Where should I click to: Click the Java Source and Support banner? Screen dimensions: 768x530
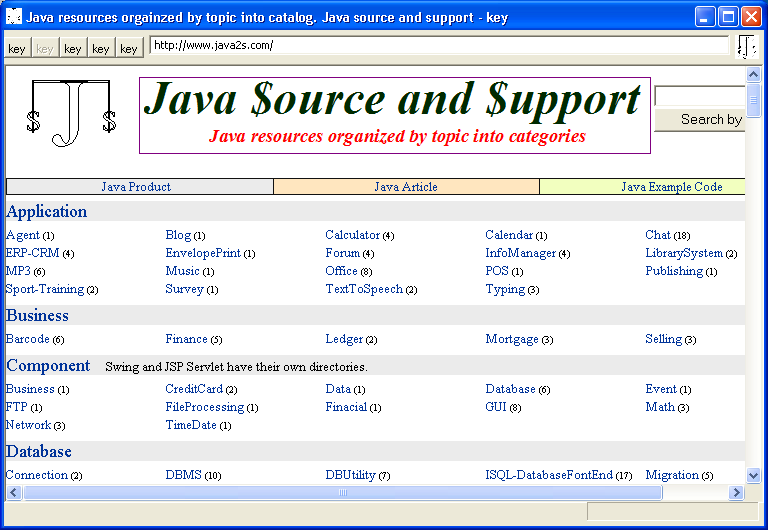(x=395, y=115)
